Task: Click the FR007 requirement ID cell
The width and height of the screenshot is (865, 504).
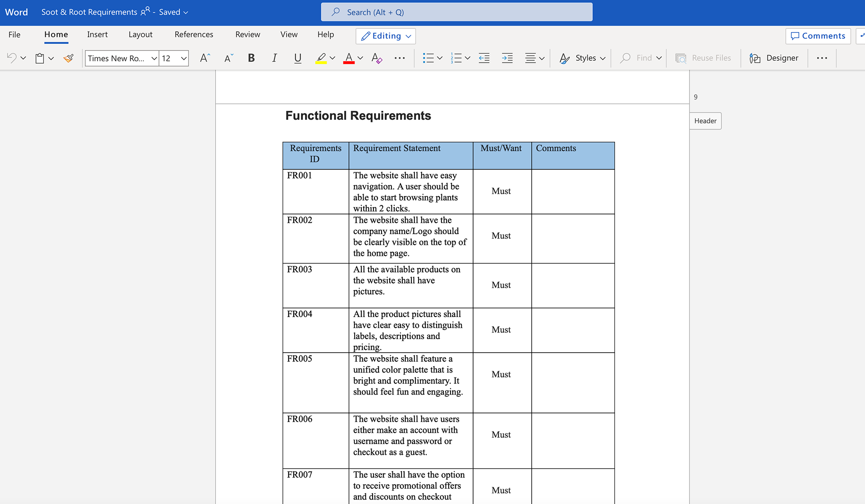Action: [x=315, y=486]
